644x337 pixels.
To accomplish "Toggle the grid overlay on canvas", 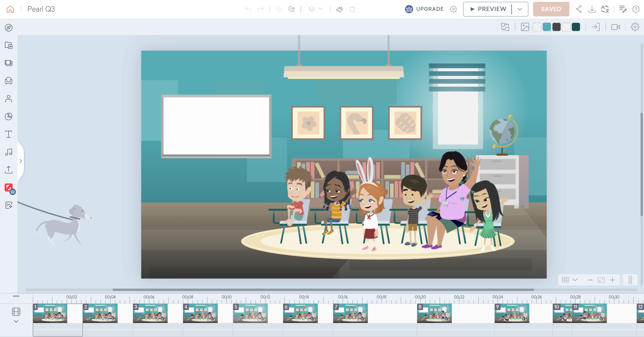I will tap(565, 280).
